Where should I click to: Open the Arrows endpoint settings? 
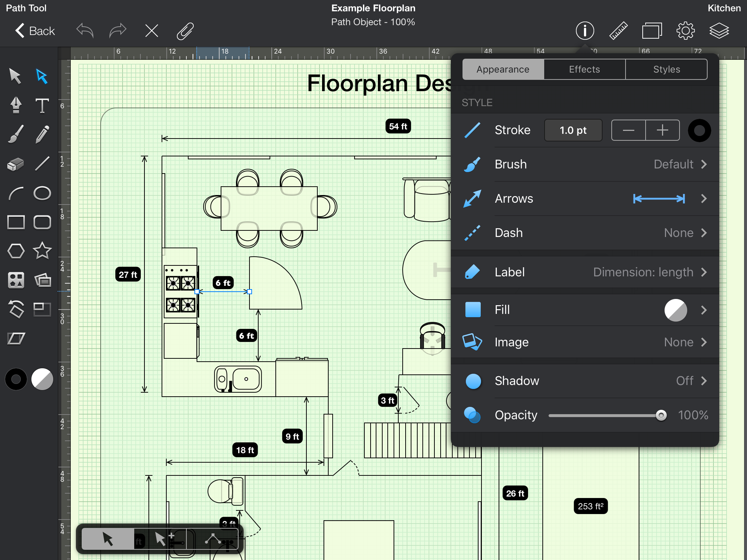(704, 199)
